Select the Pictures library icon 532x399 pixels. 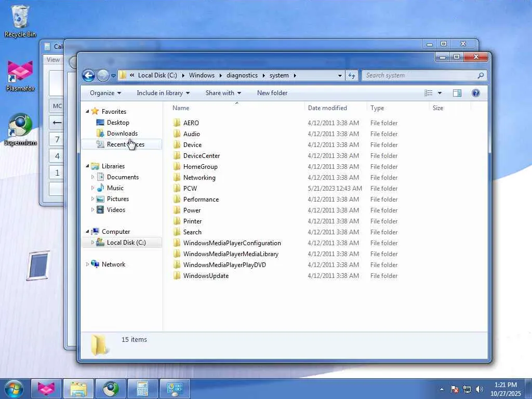pos(100,199)
